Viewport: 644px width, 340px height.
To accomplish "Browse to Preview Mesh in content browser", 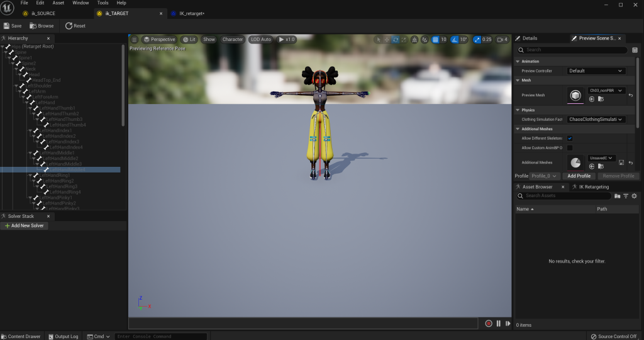I will pos(601,99).
